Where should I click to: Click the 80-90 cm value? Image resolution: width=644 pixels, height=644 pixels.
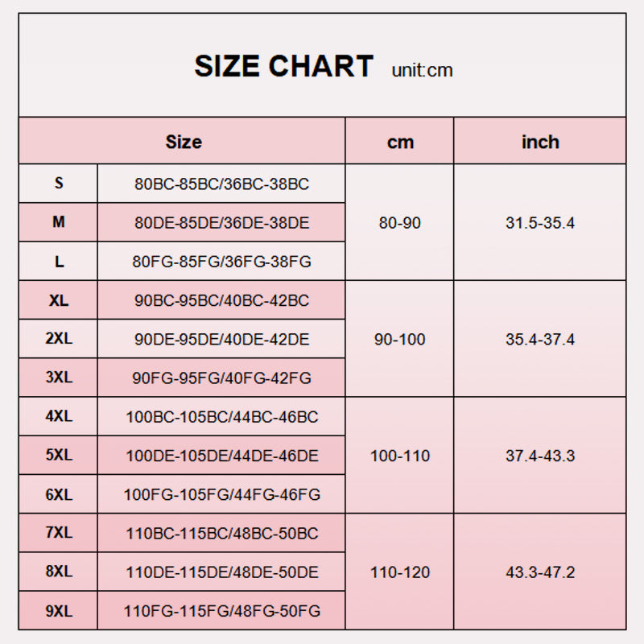tap(400, 223)
